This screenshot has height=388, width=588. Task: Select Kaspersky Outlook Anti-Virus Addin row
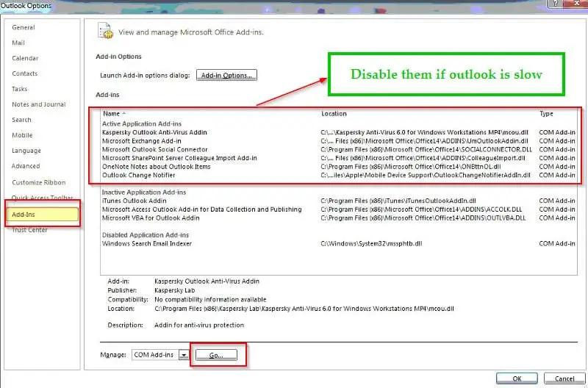tap(338, 132)
